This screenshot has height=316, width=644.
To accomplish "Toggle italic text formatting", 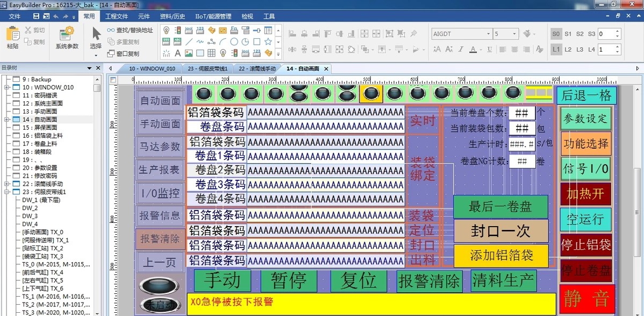I will [x=461, y=50].
